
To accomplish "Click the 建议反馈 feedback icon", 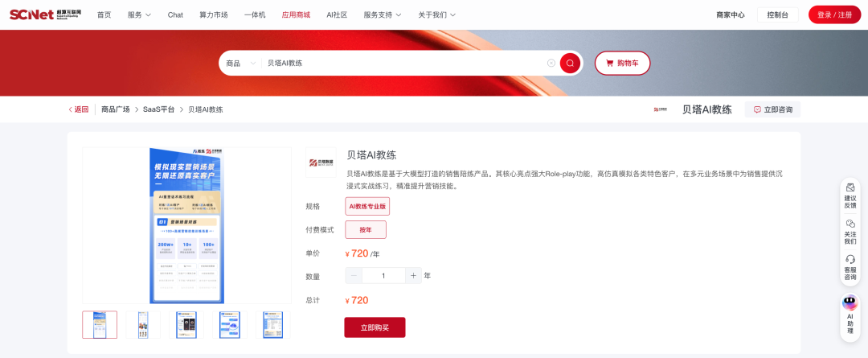I will (850, 187).
